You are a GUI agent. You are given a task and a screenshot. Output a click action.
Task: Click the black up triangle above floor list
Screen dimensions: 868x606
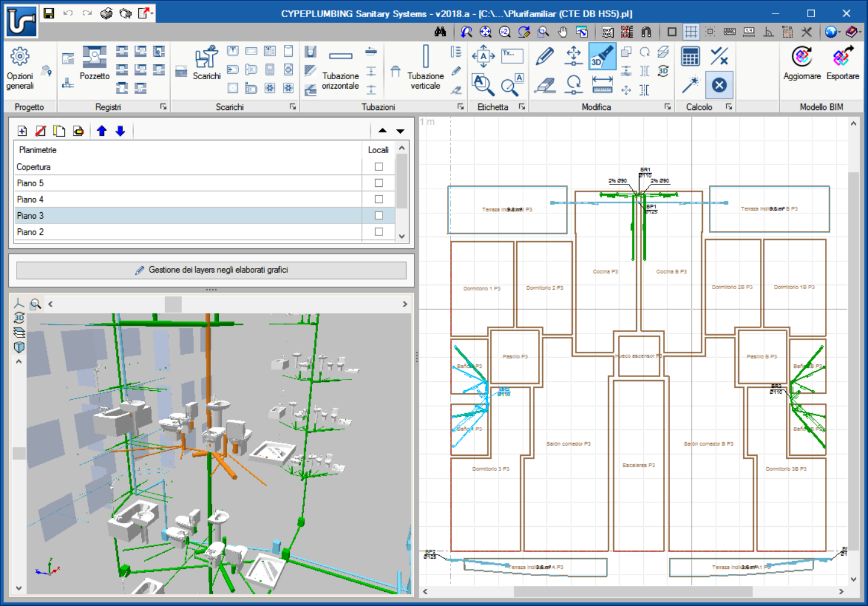383,131
